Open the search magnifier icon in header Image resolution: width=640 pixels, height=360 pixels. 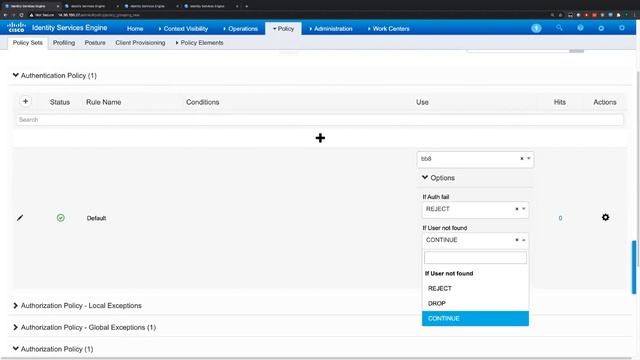[559, 28]
